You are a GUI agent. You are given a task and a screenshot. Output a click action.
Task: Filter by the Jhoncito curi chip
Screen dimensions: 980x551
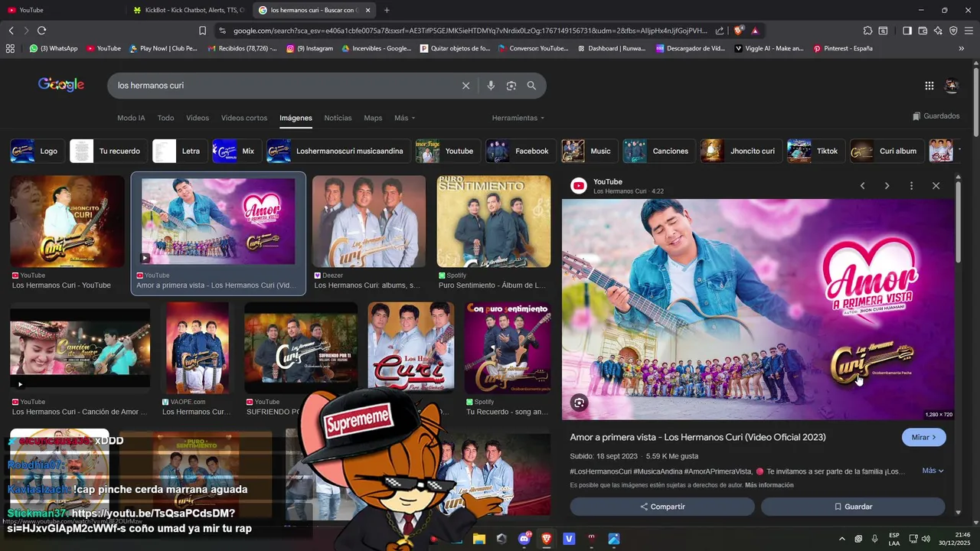740,151
